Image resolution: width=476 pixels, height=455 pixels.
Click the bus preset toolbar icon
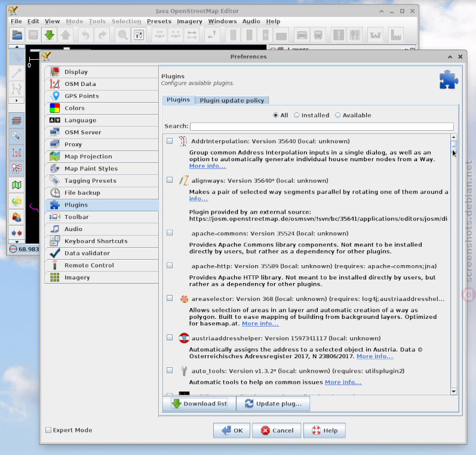pyautogui.click(x=318, y=35)
